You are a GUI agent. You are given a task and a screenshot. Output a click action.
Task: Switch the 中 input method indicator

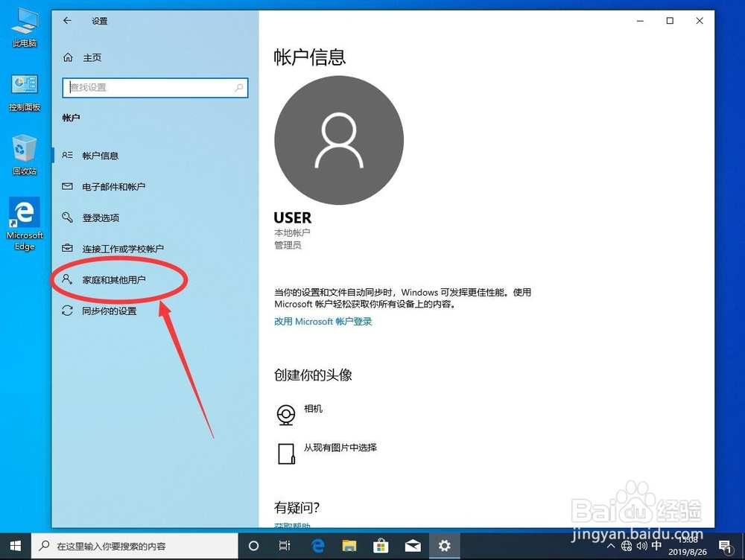point(656,545)
